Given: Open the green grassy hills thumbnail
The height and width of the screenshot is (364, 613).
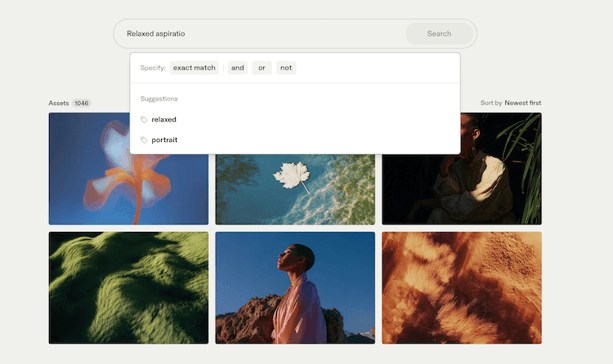Looking at the screenshot, I should (x=129, y=288).
